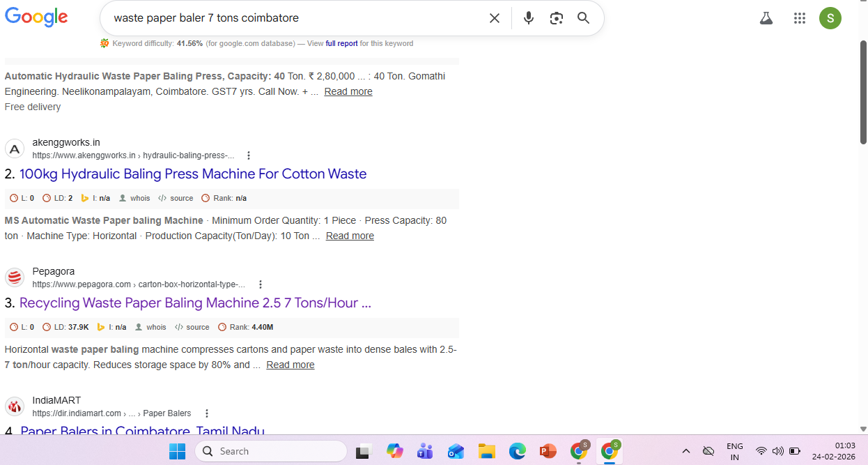Screen dimensions: 868x465
Task: Open PowerPoint from taskbar
Action: click(548, 451)
